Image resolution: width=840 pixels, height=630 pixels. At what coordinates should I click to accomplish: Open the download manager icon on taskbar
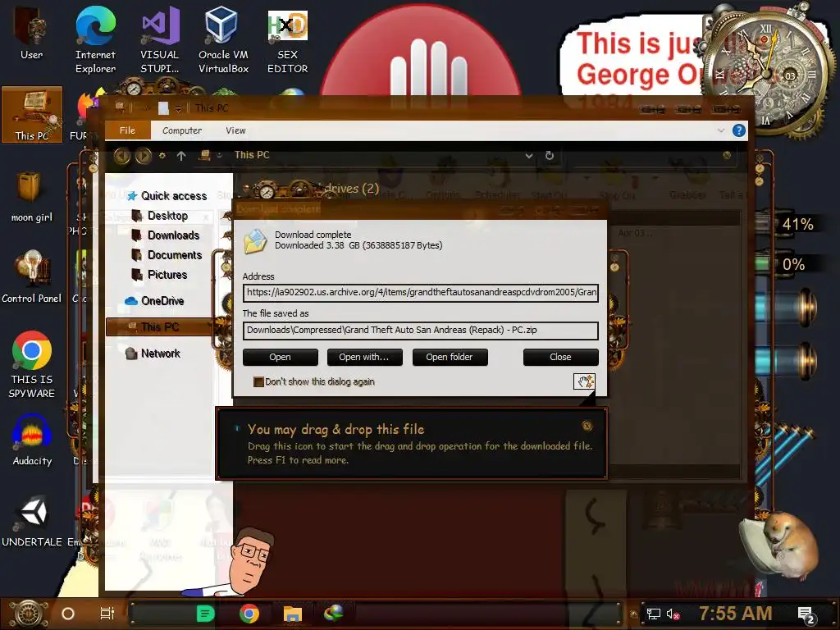click(x=334, y=612)
